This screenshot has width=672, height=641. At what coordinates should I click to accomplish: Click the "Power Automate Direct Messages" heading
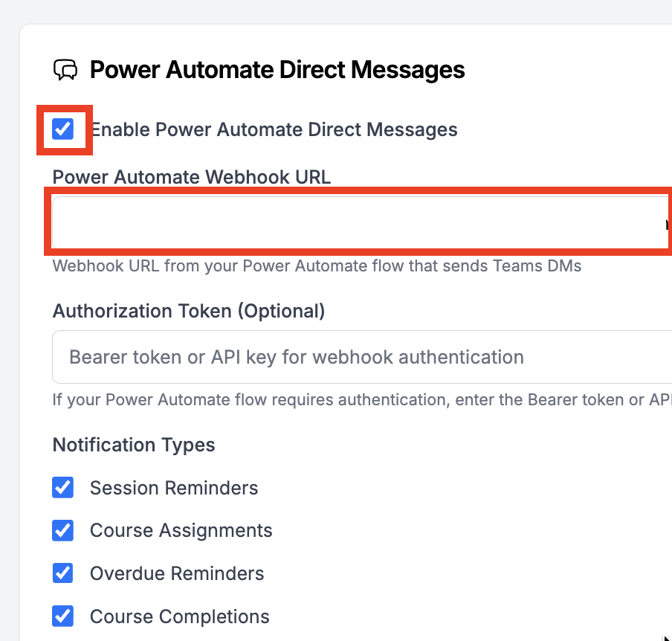pos(277,70)
